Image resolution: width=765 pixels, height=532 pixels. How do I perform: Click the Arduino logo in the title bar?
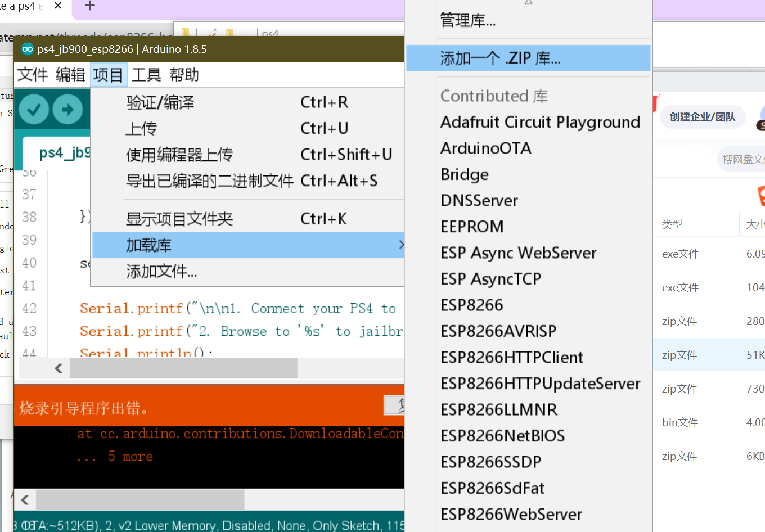28,49
